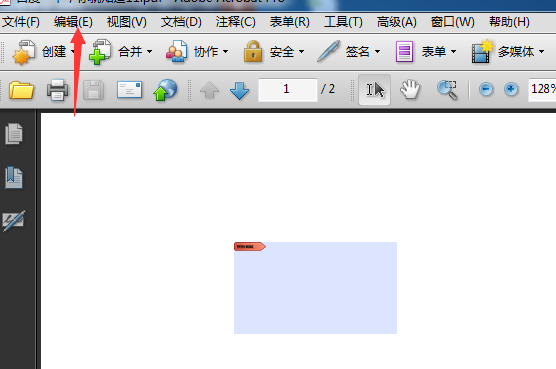Click the 多媒体 film icon
The height and width of the screenshot is (369, 556).
[x=482, y=52]
